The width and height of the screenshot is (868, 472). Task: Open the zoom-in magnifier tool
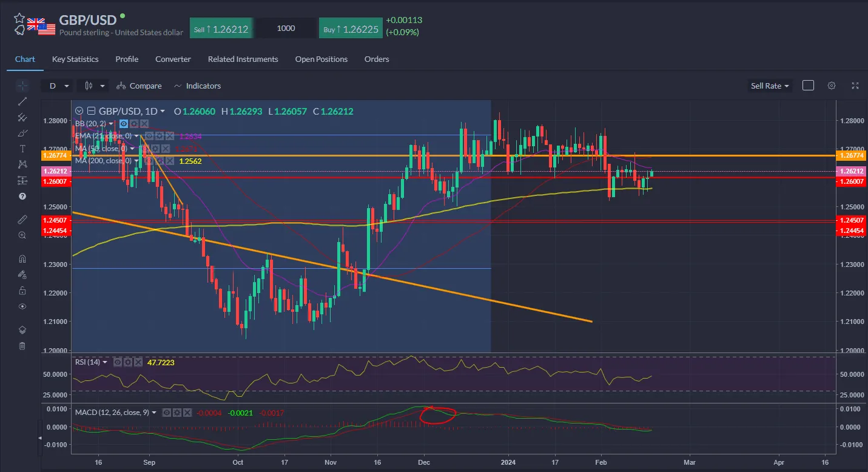[22, 235]
